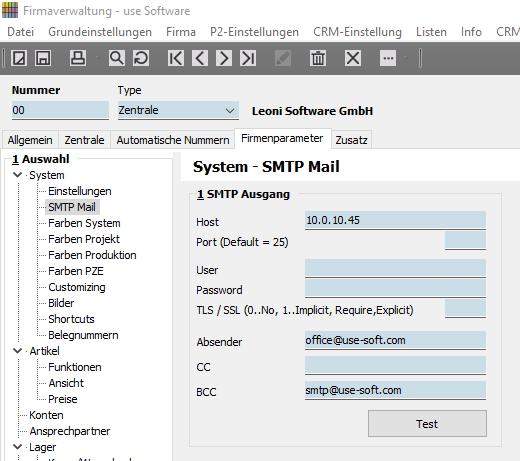This screenshot has width=520, height=461.
Task: Open the Grundeinstellungen menu
Action: pyautogui.click(x=100, y=32)
